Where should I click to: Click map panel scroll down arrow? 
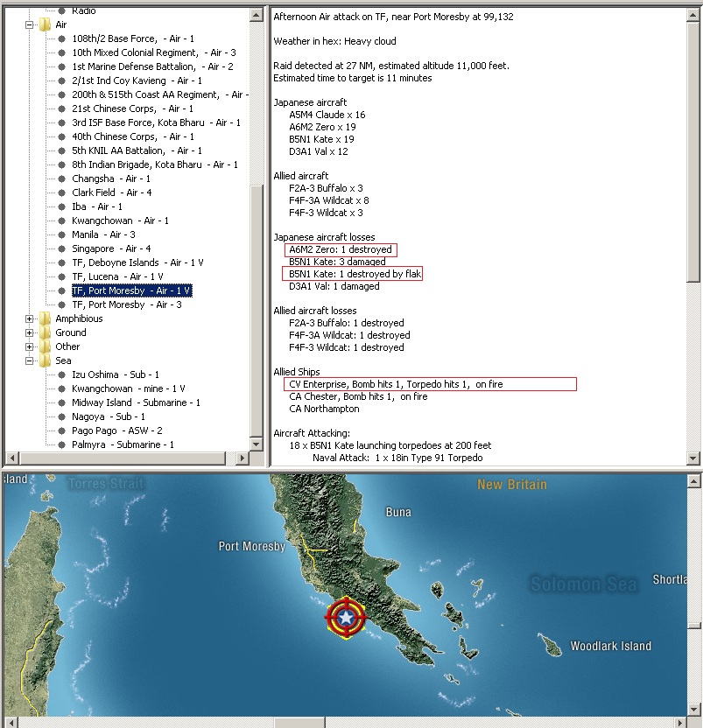click(x=693, y=710)
